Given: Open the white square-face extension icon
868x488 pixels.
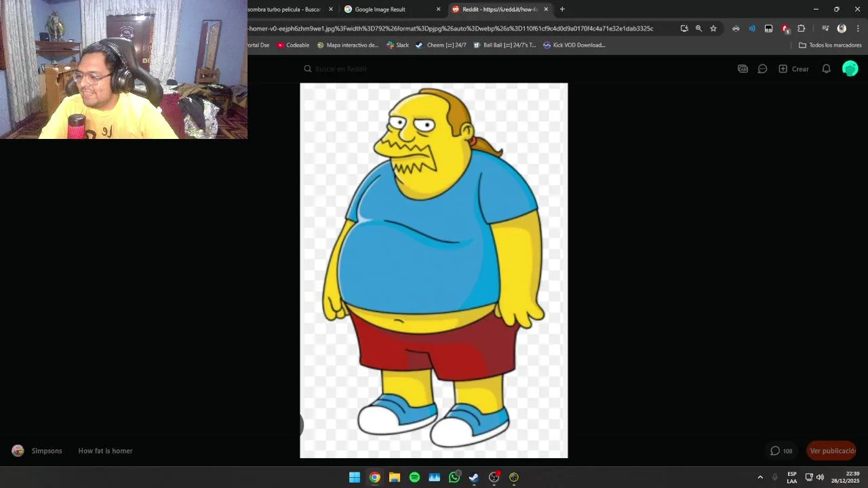Looking at the screenshot, I should (768, 28).
